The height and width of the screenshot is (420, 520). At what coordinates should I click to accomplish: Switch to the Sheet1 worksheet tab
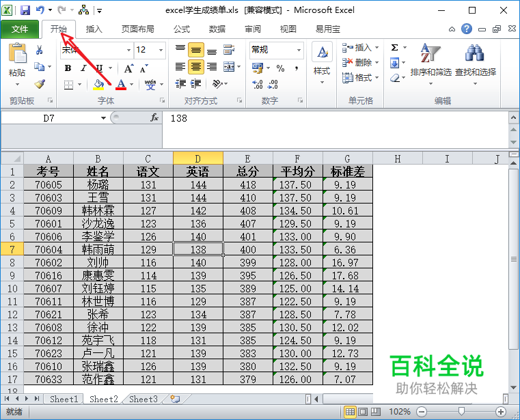click(x=64, y=399)
